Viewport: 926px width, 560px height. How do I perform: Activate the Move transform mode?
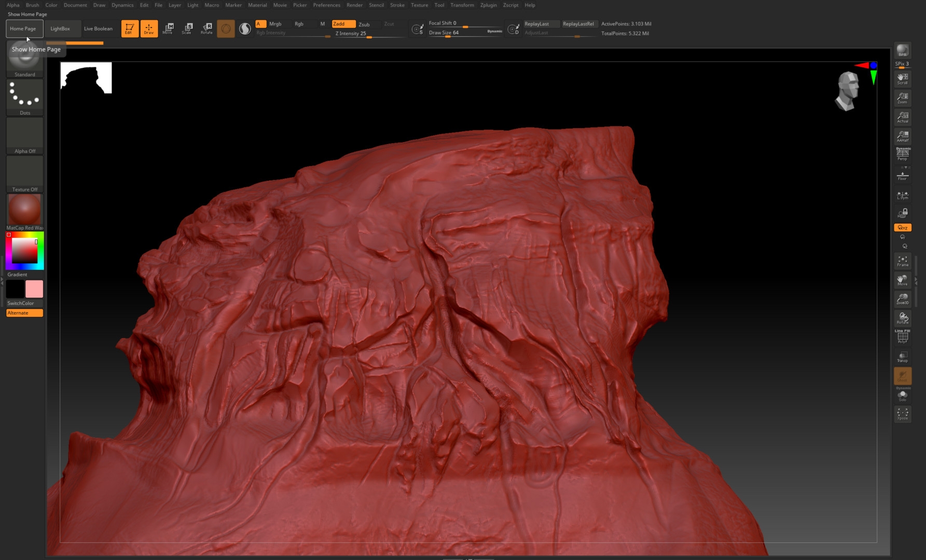(168, 29)
